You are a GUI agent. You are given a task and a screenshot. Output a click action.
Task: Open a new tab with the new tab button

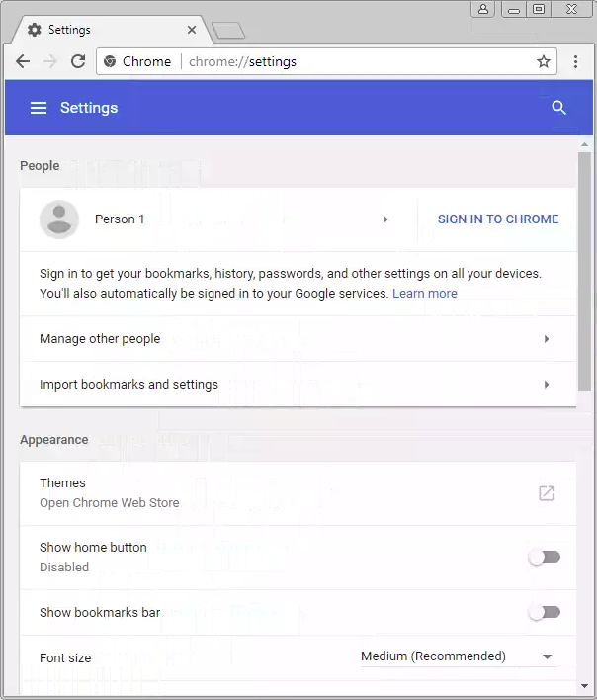(x=228, y=31)
